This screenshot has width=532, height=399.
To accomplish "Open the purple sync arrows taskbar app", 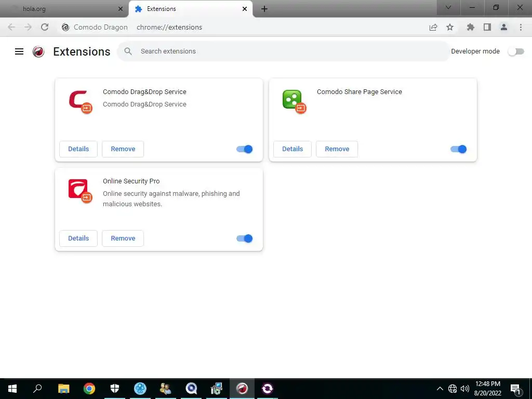I will [268, 389].
